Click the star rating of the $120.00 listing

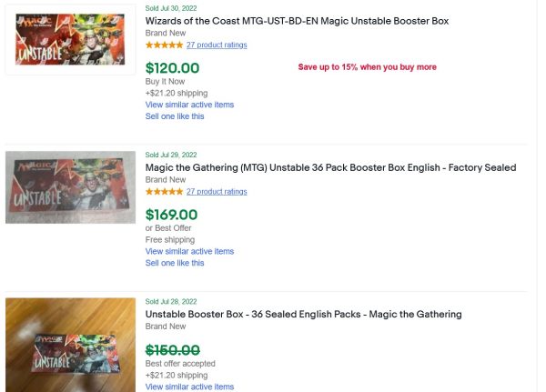[x=164, y=45]
